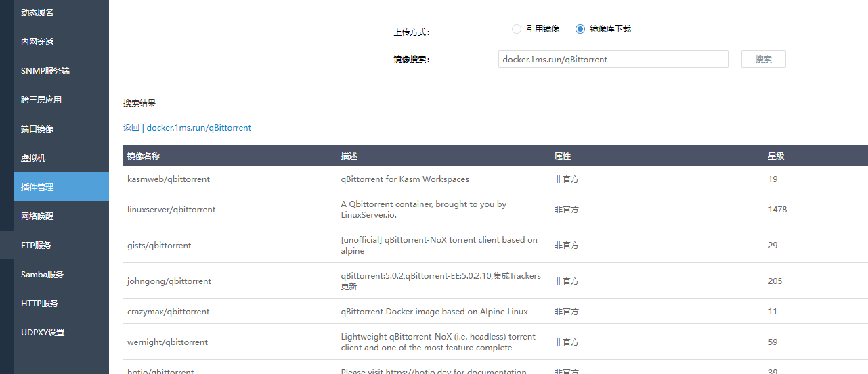This screenshot has height=374, width=868.
Task: Click star rating 11 for crazymax
Action: coord(773,312)
